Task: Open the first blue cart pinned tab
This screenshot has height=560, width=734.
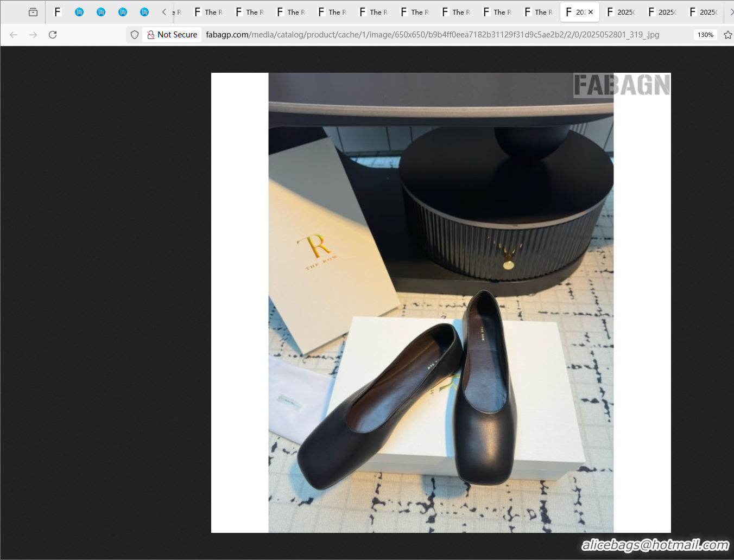Action: click(x=79, y=12)
